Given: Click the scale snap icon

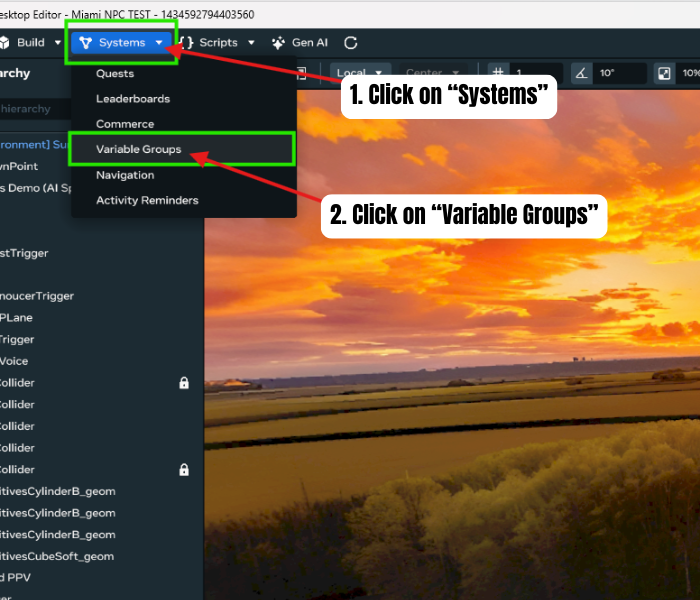Looking at the screenshot, I should click(x=664, y=73).
